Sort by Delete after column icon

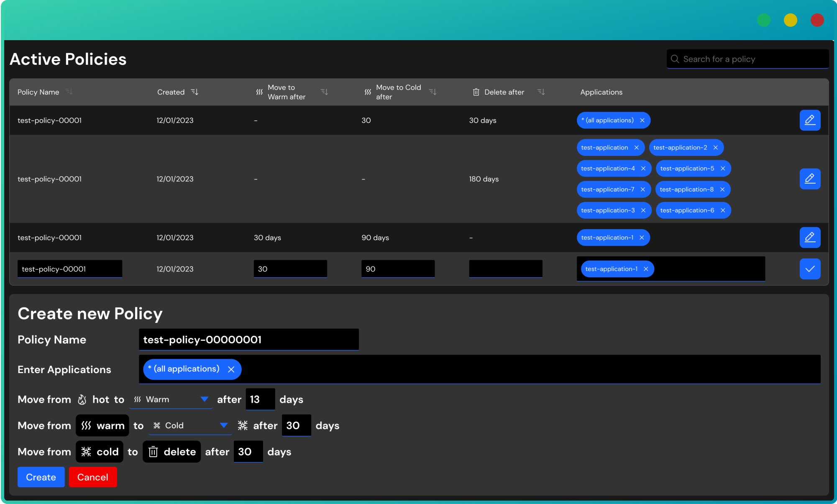[541, 92]
